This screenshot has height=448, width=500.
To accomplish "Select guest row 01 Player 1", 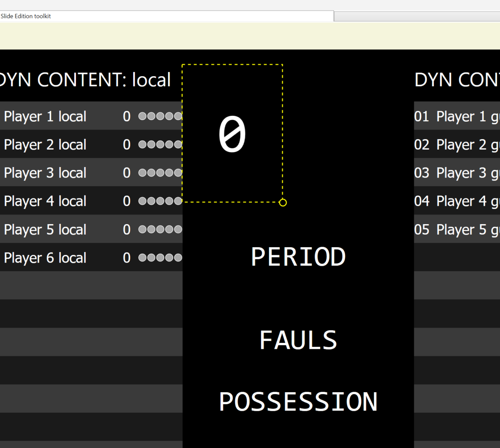I will [x=457, y=116].
